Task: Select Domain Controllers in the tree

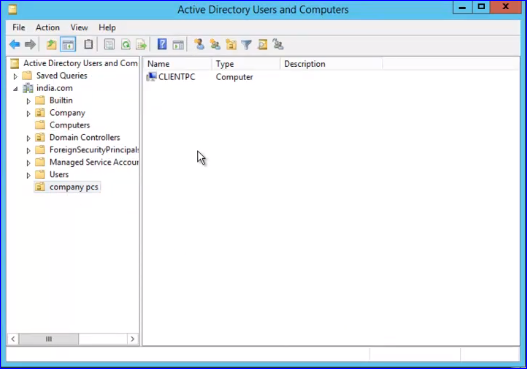Action: [85, 137]
